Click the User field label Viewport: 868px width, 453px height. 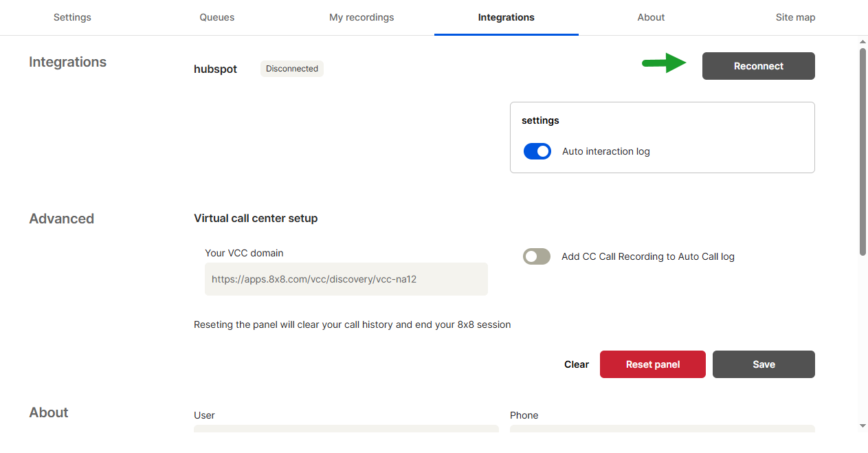pyautogui.click(x=204, y=415)
